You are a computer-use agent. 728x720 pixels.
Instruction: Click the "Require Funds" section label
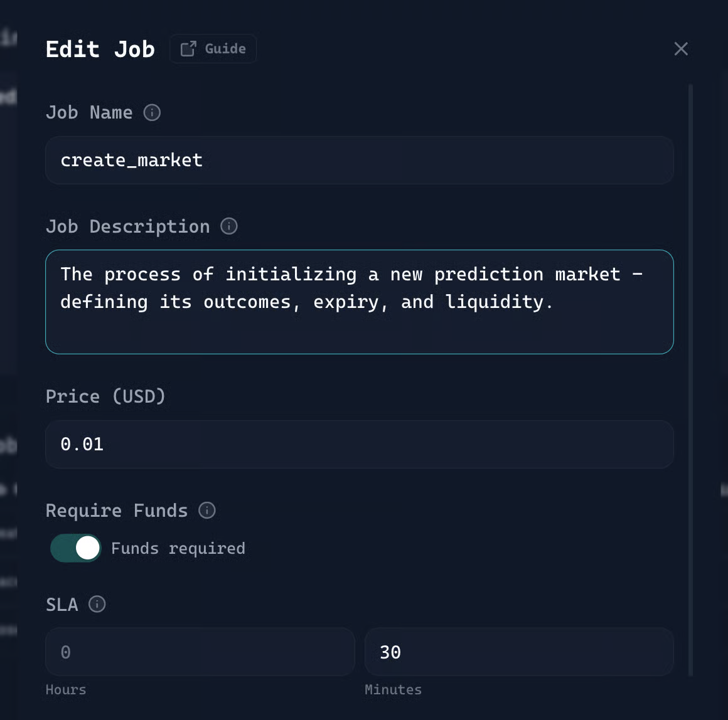click(x=117, y=511)
